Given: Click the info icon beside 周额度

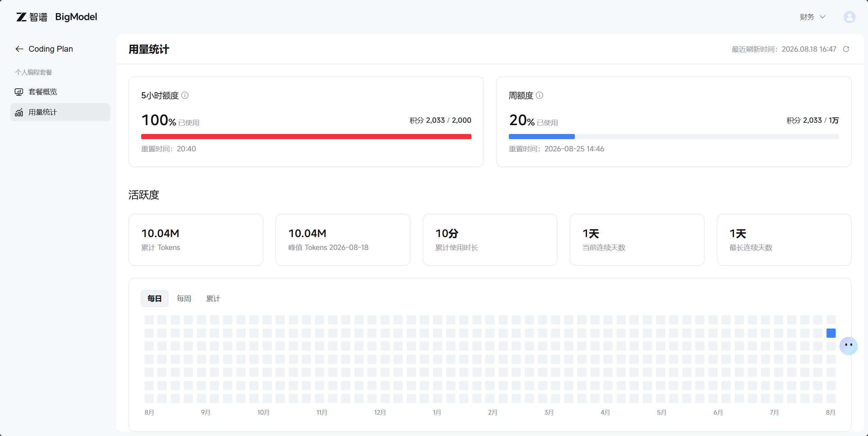Looking at the screenshot, I should [539, 95].
